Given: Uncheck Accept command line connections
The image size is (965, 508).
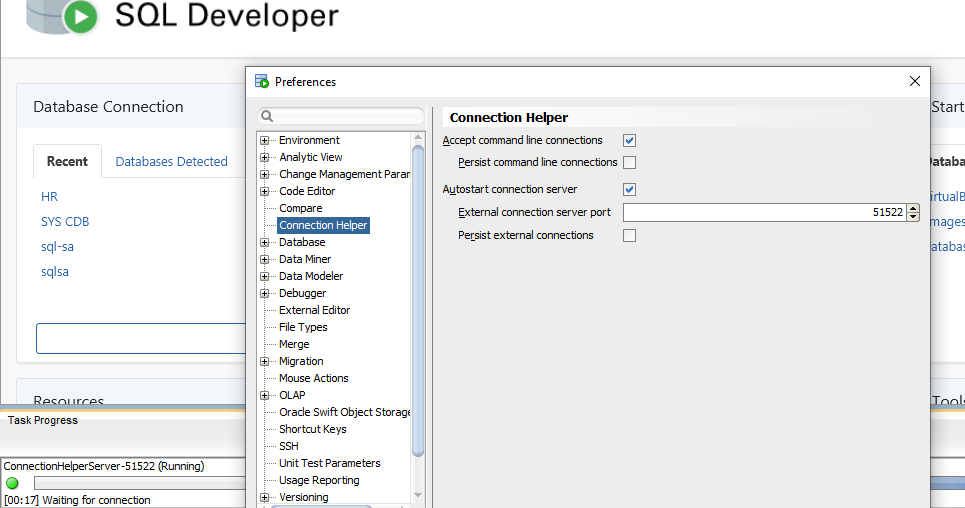Looking at the screenshot, I should coord(629,140).
